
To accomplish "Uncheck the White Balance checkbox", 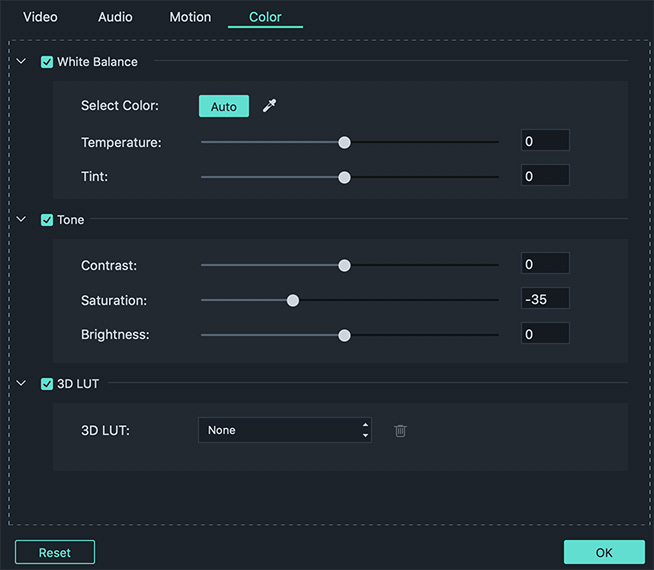I will point(47,62).
